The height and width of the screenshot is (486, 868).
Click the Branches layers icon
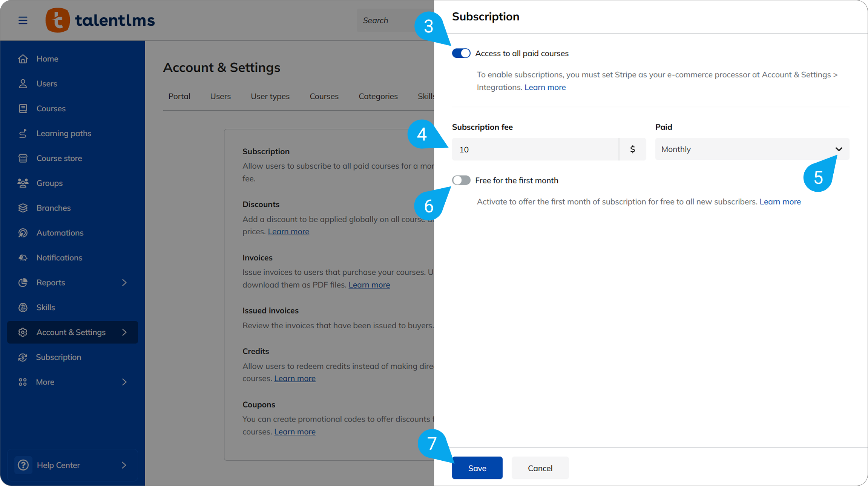point(23,208)
